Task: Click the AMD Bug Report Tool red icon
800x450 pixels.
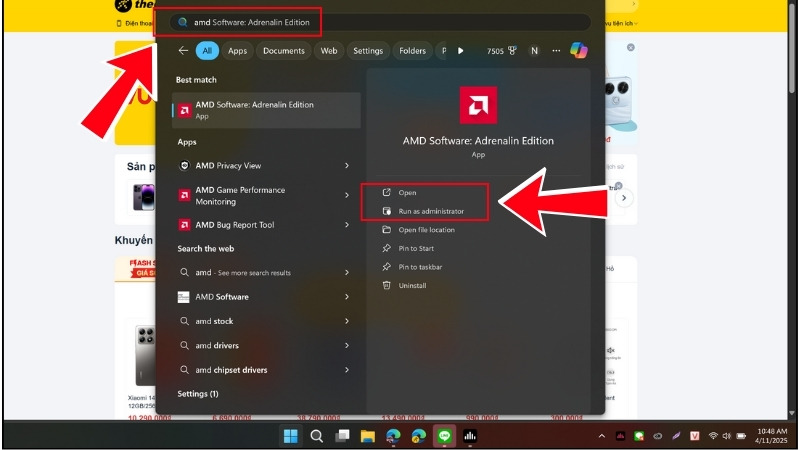Action: [x=184, y=224]
